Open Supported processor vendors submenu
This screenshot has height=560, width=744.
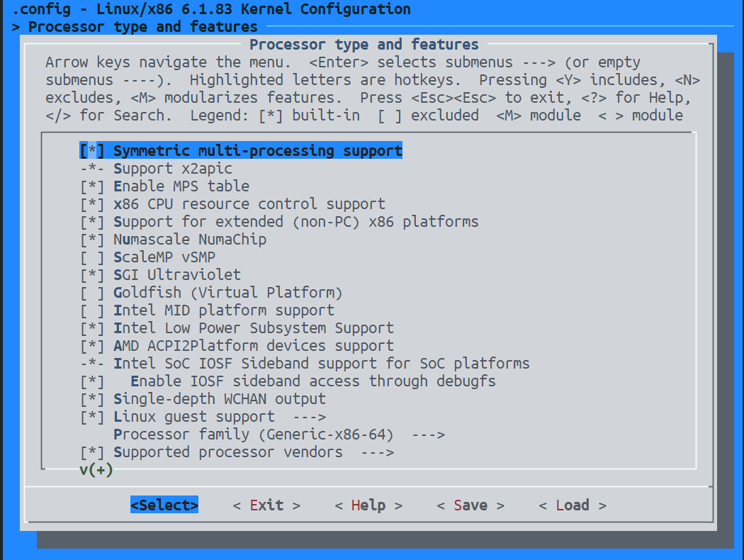pos(254,452)
